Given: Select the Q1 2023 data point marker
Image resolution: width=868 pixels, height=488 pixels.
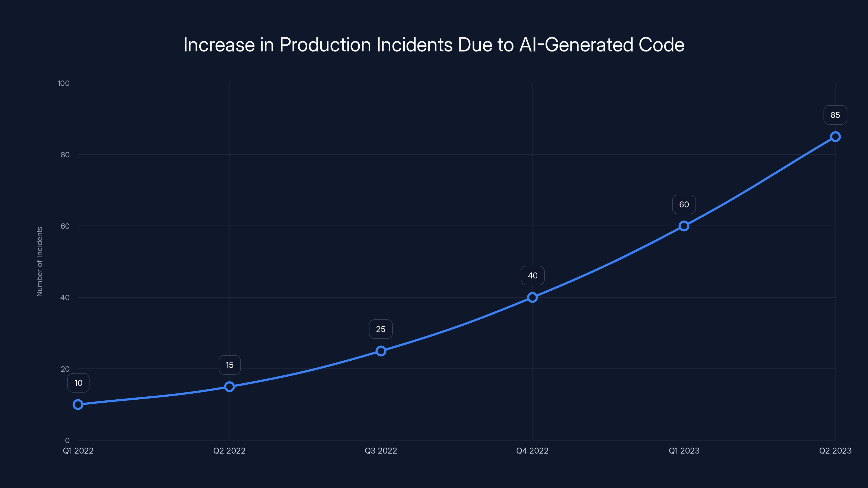Looking at the screenshot, I should (684, 226).
